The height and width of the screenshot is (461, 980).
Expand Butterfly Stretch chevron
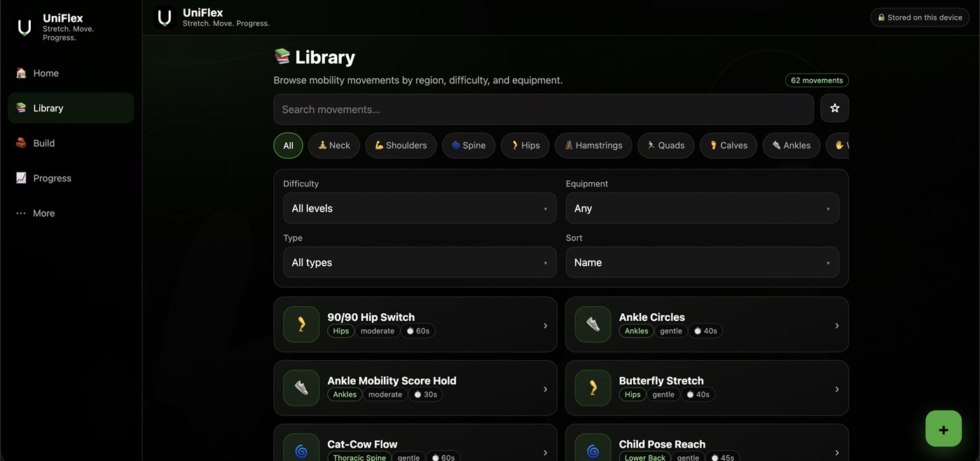coord(836,389)
